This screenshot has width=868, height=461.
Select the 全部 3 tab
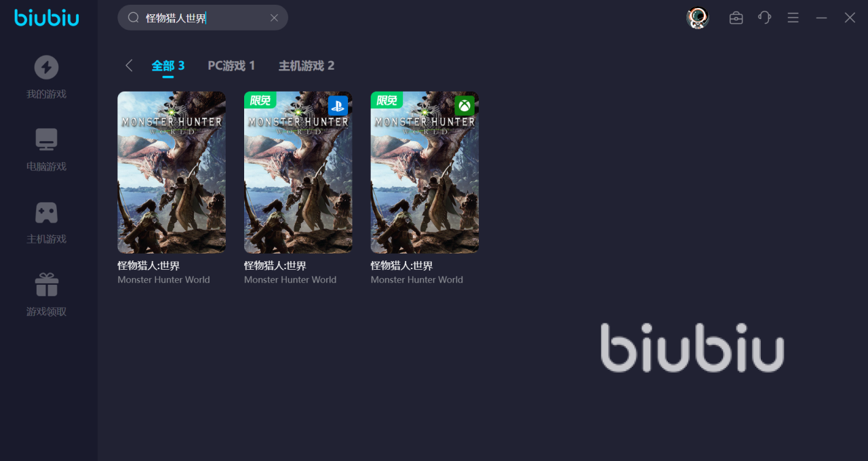(168, 66)
